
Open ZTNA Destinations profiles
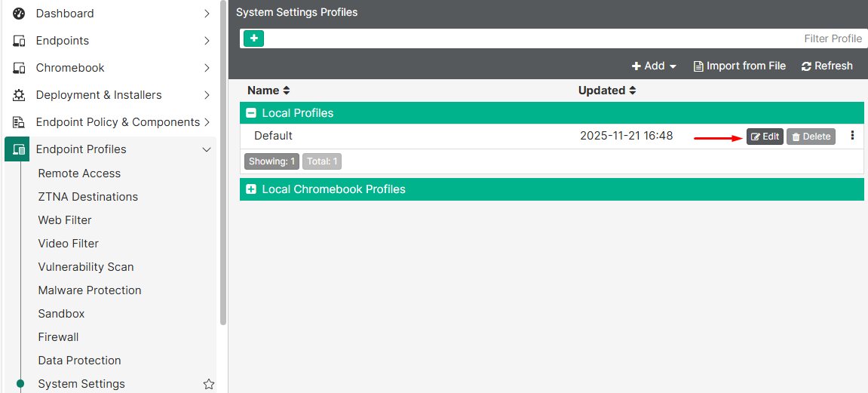(x=88, y=196)
